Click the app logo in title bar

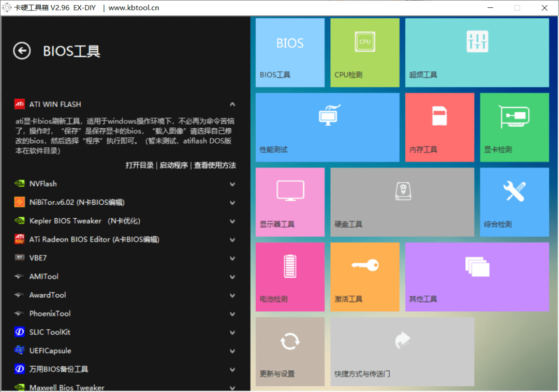7,7
